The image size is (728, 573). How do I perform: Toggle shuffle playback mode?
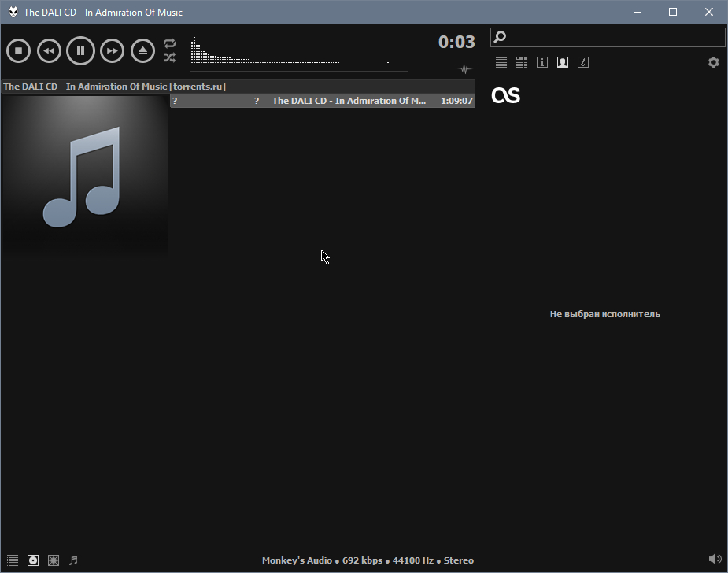point(169,57)
